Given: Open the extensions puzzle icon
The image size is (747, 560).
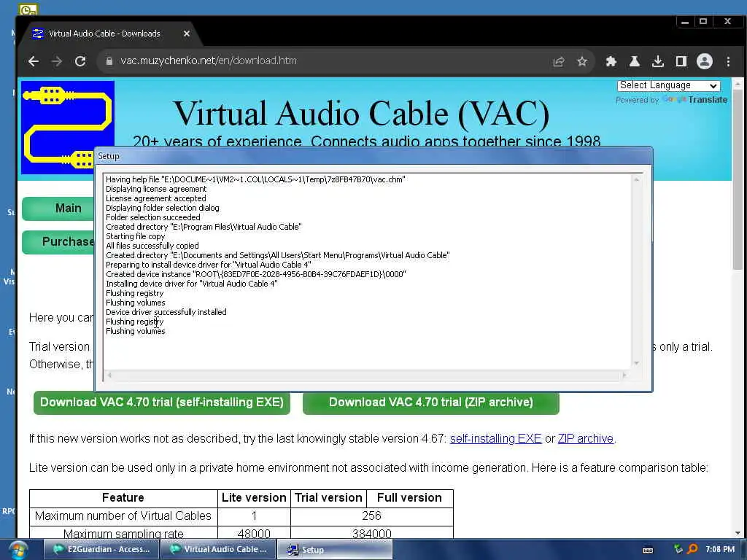Looking at the screenshot, I should pyautogui.click(x=611, y=61).
